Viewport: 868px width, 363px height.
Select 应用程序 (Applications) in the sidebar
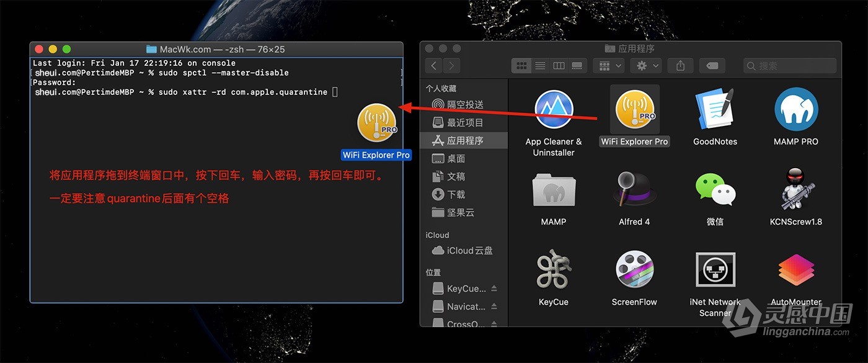(463, 141)
